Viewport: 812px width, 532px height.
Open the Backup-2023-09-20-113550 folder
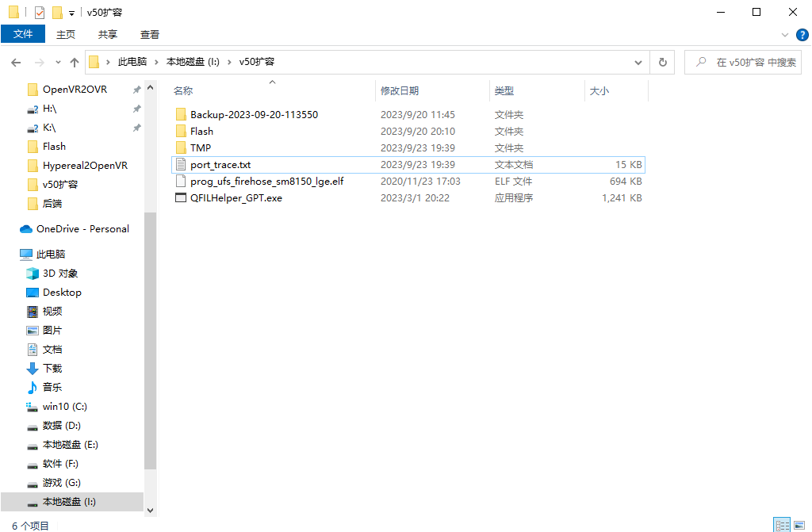tap(254, 115)
